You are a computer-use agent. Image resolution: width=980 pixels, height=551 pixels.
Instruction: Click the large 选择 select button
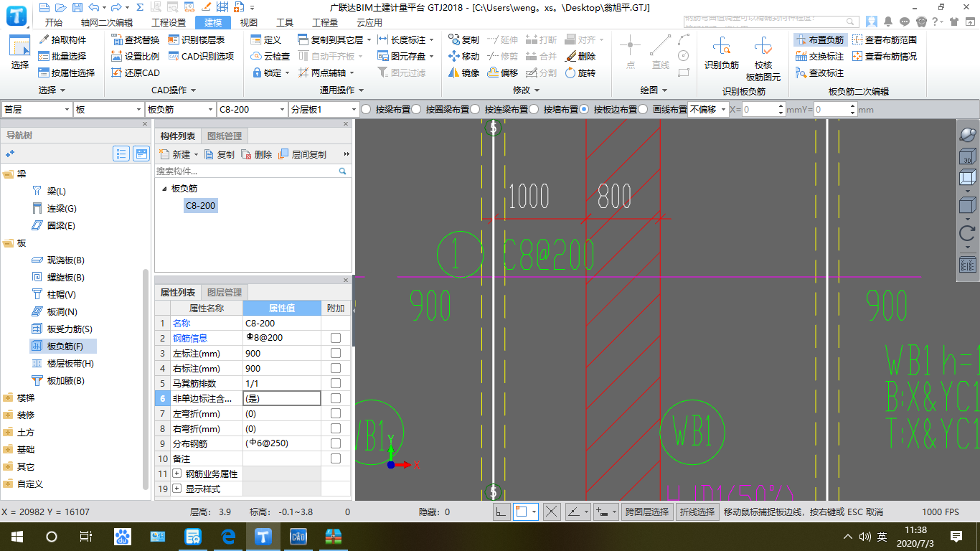pyautogui.click(x=20, y=52)
